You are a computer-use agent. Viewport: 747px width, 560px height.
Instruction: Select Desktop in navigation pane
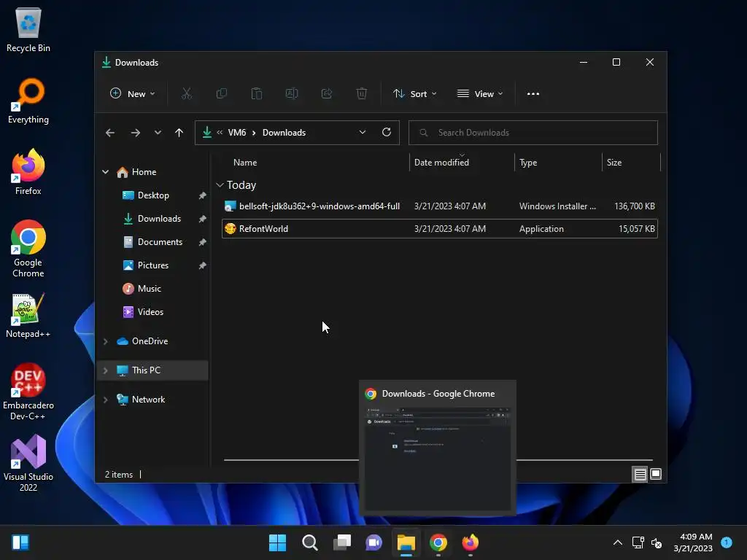coord(152,195)
